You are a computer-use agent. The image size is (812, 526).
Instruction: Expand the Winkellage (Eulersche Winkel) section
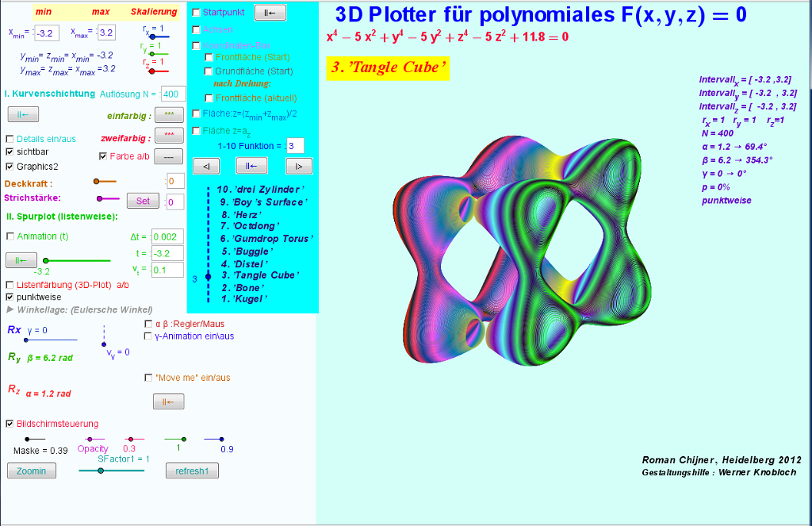[x=10, y=309]
